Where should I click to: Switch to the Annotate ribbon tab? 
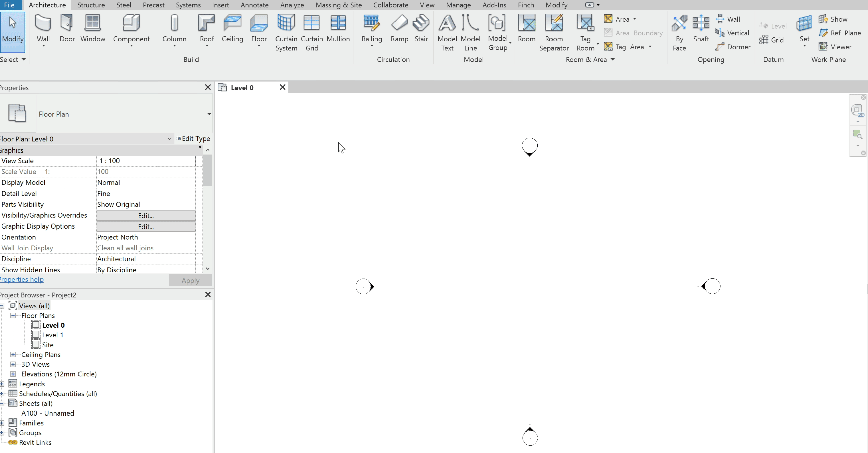(254, 5)
